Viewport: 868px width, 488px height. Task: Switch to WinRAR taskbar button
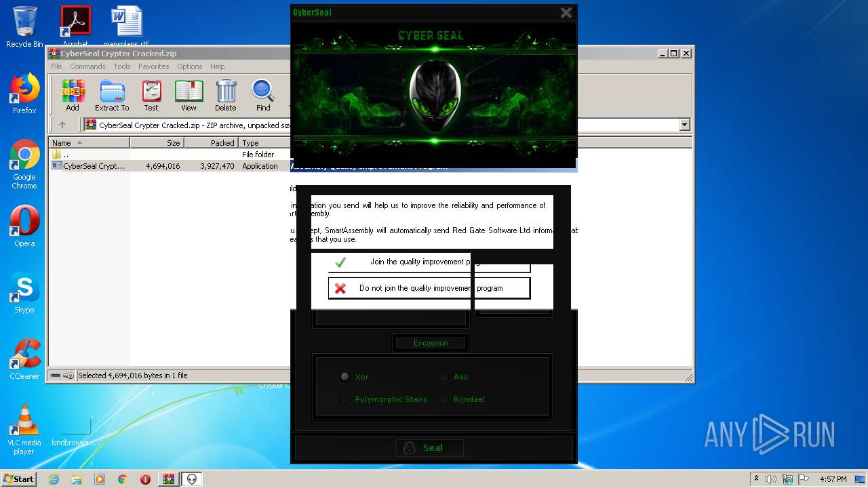(168, 479)
